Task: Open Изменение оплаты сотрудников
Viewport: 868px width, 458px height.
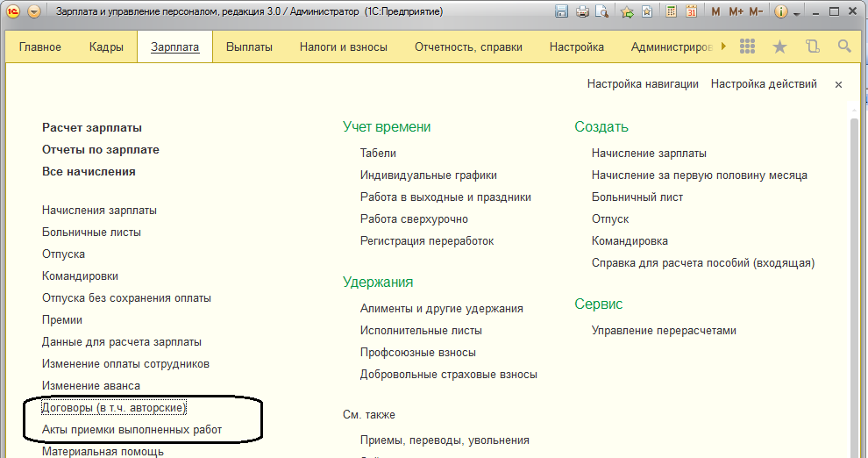Action: [125, 364]
